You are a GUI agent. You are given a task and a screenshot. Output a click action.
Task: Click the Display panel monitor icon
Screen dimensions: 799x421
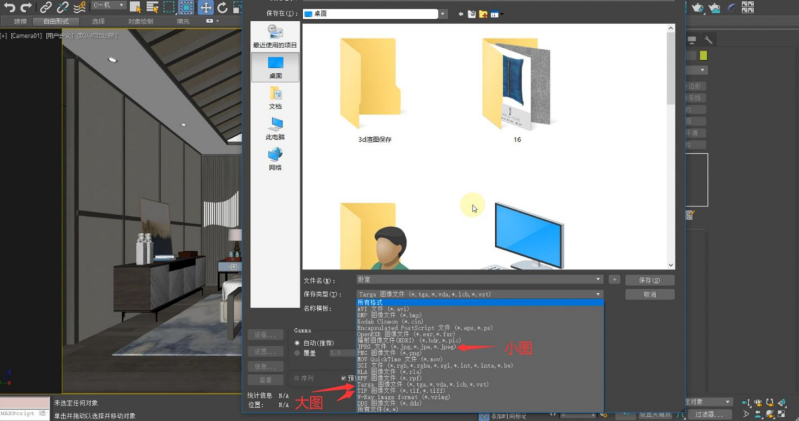(x=692, y=40)
